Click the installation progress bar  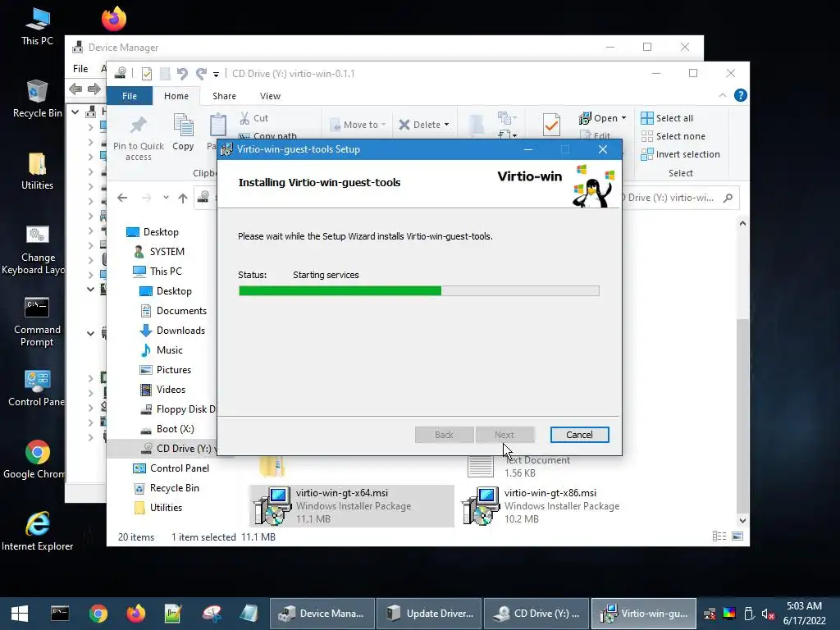(419, 291)
